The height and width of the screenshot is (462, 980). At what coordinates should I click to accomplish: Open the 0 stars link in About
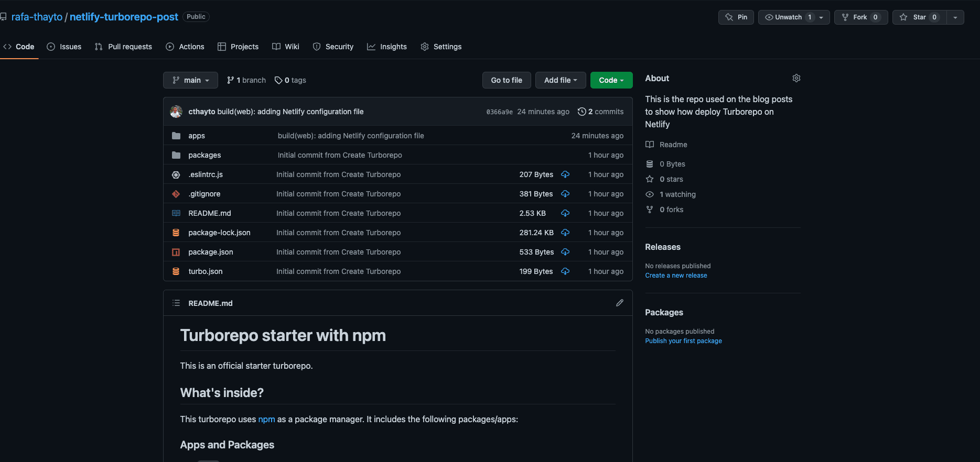(x=671, y=179)
